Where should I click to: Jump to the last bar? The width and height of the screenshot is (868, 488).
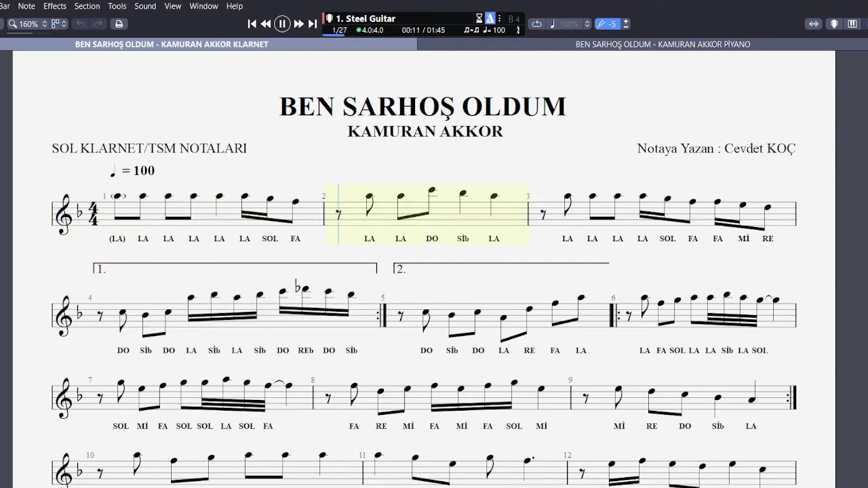pyautogui.click(x=313, y=24)
